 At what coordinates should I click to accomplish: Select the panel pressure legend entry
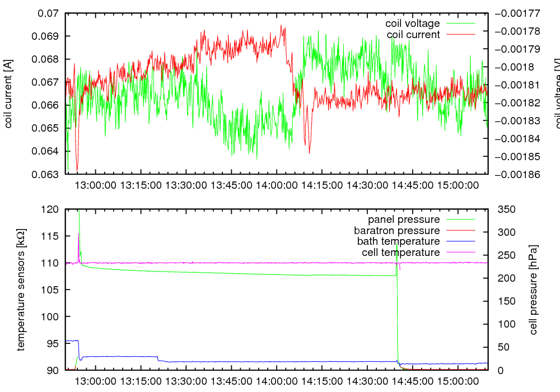403,219
